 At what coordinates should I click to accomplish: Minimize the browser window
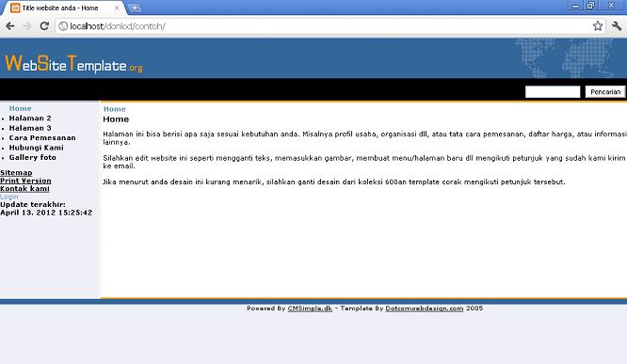point(575,6)
